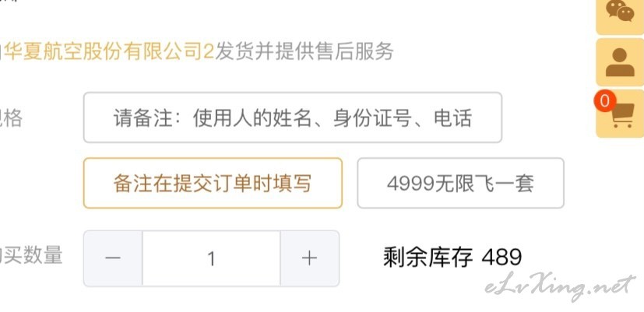Open the shopping cart icon
This screenshot has height=312, width=644.
coord(623,116)
